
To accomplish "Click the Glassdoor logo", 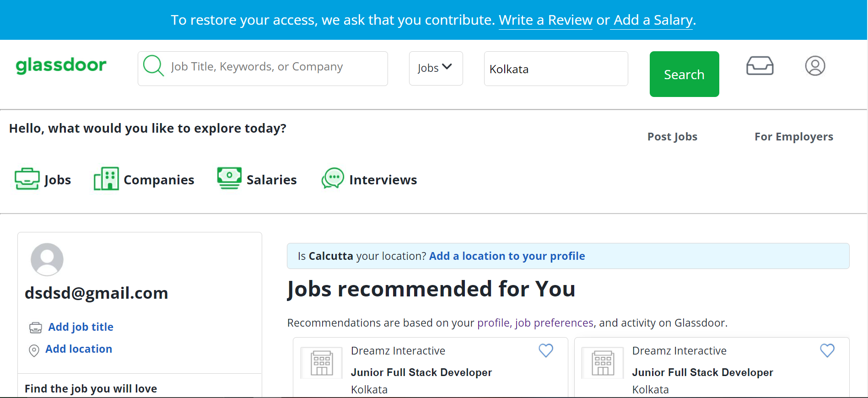I will [x=61, y=66].
